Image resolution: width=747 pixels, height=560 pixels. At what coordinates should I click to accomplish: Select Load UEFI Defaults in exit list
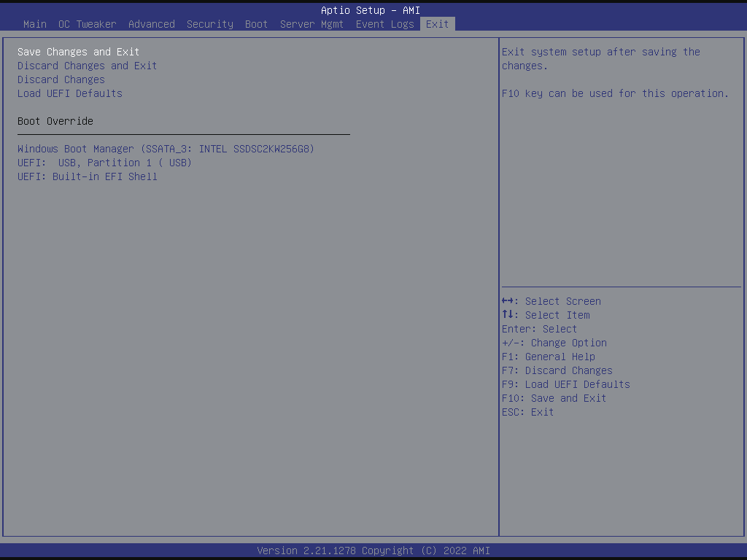(70, 93)
